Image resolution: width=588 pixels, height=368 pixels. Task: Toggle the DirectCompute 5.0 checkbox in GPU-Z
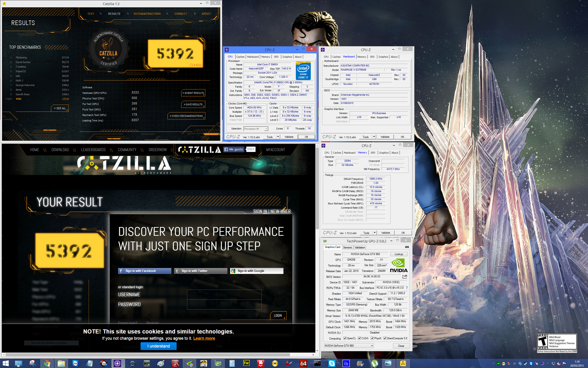(x=385, y=338)
